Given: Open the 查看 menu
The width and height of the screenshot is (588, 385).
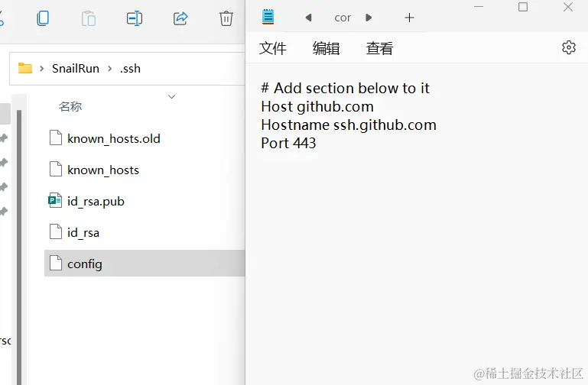Looking at the screenshot, I should pos(379,48).
